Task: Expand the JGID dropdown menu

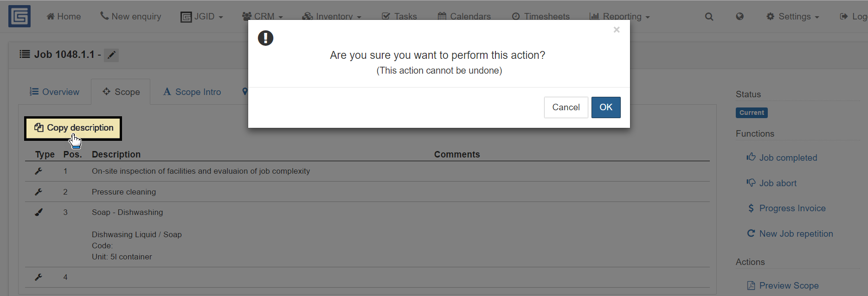Action: pos(202,17)
